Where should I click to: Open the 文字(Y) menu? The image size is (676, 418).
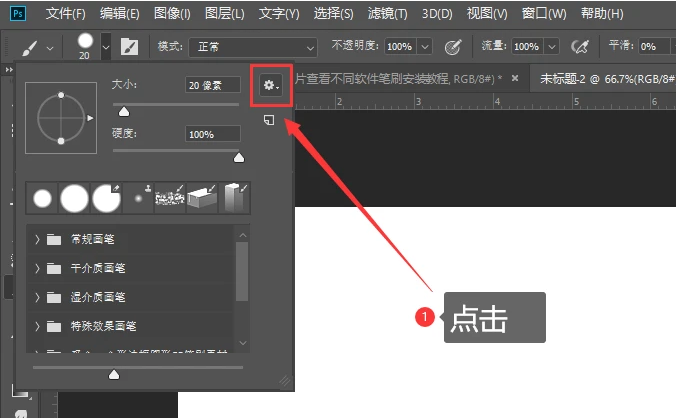(x=279, y=14)
